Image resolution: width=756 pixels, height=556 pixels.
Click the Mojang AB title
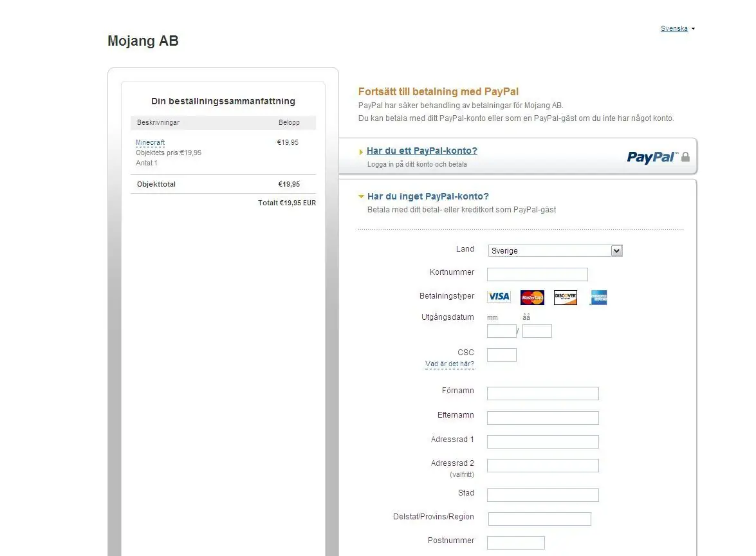143,41
